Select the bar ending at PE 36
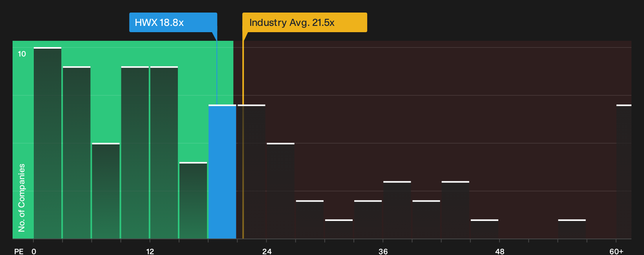 click(368, 219)
